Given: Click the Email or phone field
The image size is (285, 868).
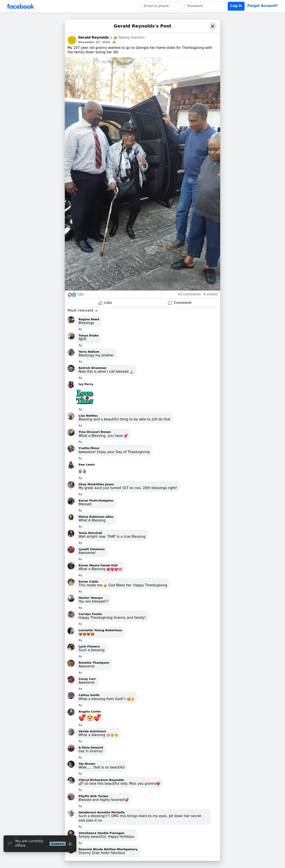Looking at the screenshot, I should (161, 6).
